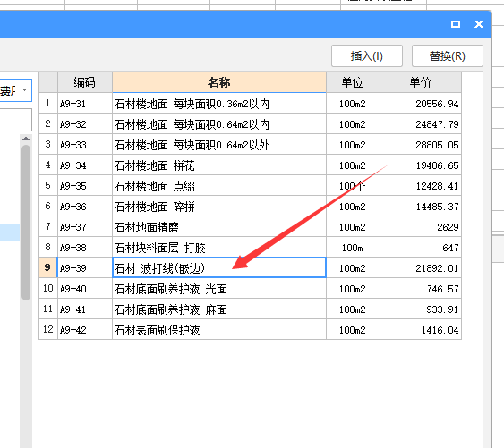Select code cell A9-42
Viewport: 504px width, 448px height.
[85, 329]
